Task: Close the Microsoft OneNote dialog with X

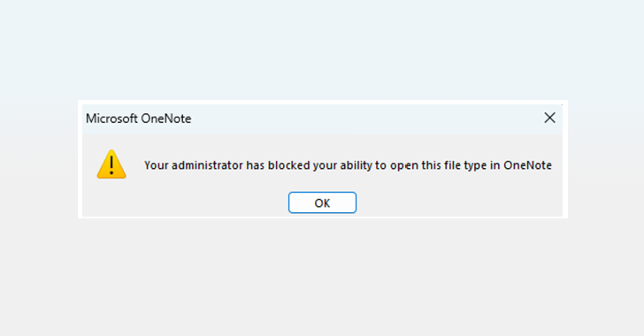Action: point(549,118)
